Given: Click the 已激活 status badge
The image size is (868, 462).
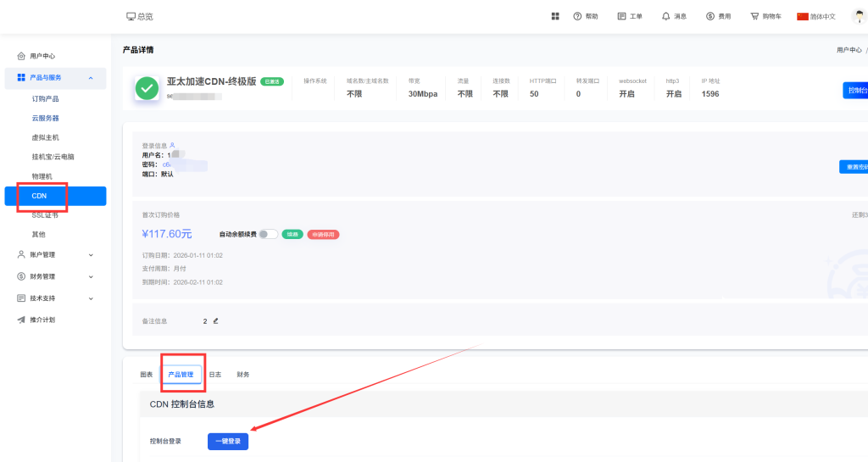Looking at the screenshot, I should pyautogui.click(x=272, y=82).
